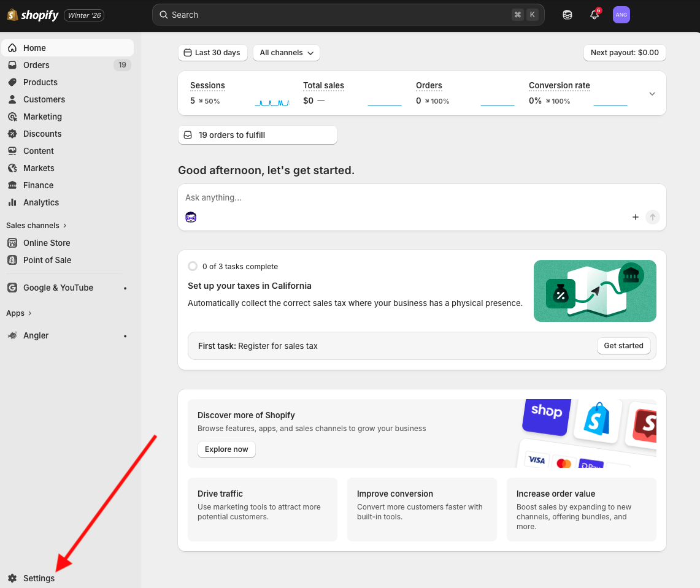
Task: Click the Home icon in the sidebar
Action: coord(12,48)
